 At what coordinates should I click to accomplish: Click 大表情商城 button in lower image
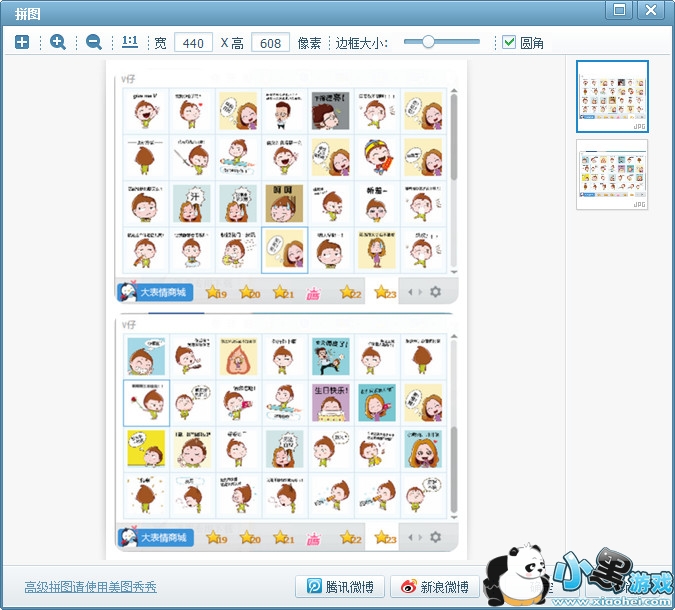(155, 537)
